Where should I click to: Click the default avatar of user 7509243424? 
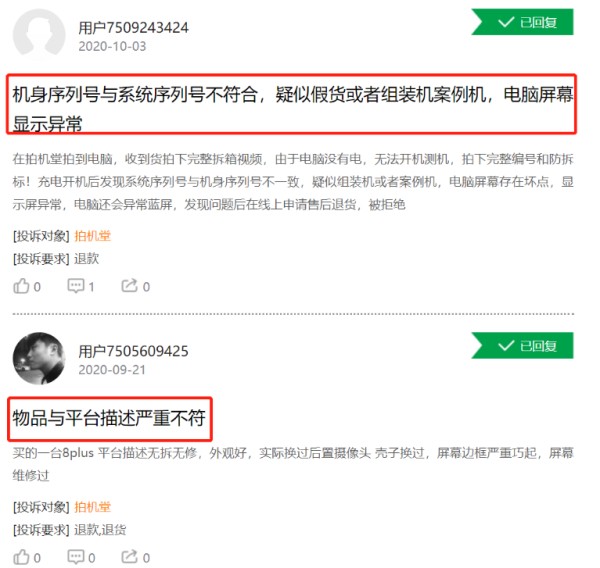(x=39, y=34)
